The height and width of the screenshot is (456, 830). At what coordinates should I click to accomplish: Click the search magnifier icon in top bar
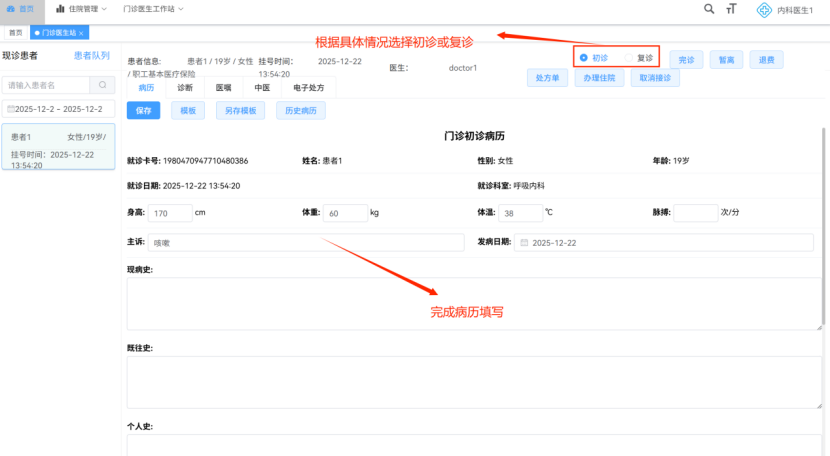coord(709,9)
